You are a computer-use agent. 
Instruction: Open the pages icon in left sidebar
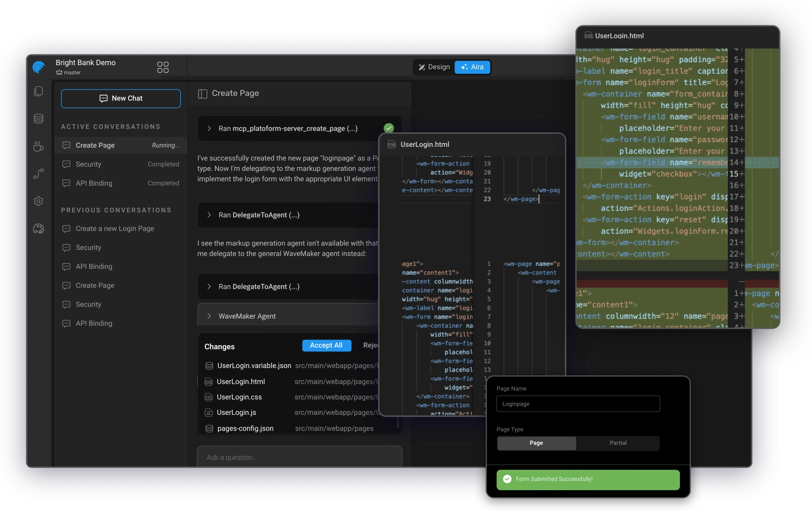39,91
